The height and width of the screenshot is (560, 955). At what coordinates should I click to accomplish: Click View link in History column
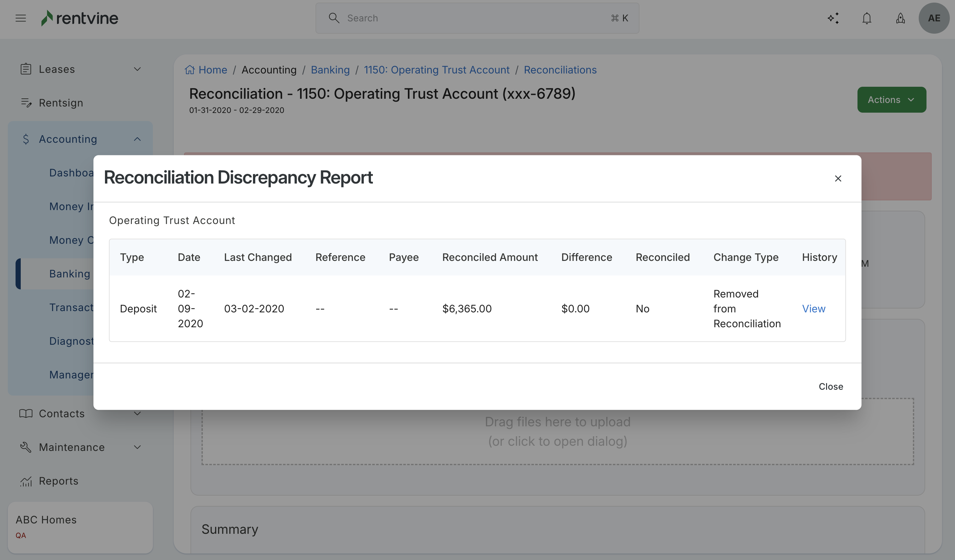click(813, 308)
